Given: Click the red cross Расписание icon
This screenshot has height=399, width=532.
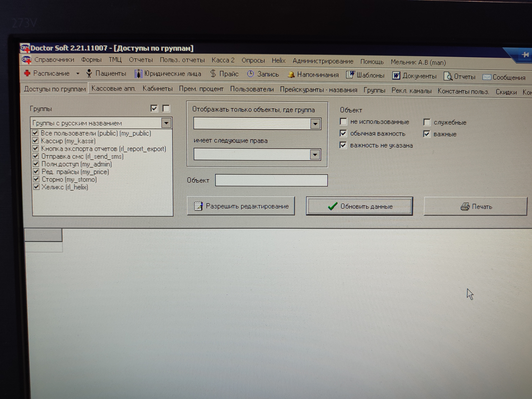Looking at the screenshot, I should (x=27, y=73).
